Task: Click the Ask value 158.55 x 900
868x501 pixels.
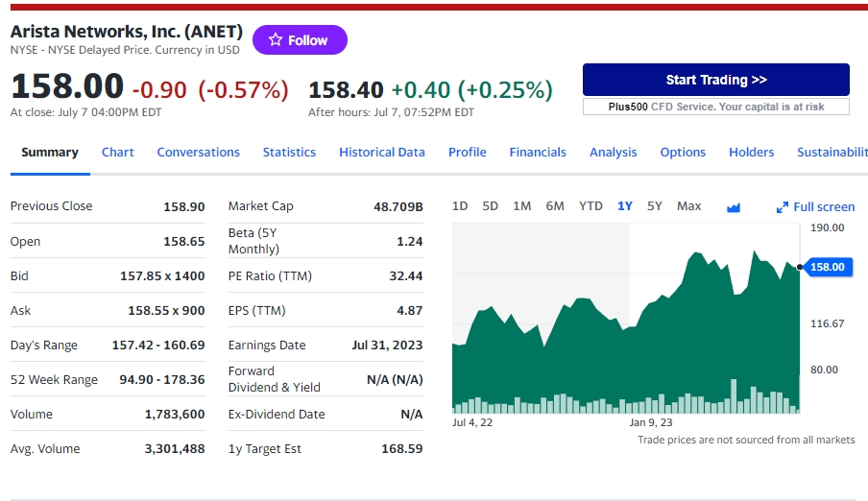Action: [166, 311]
